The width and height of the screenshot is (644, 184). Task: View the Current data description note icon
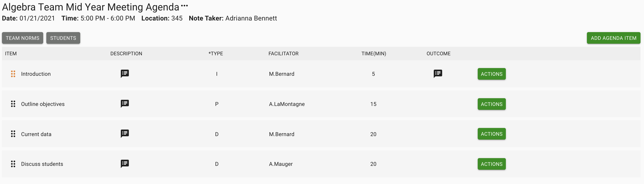[125, 134]
